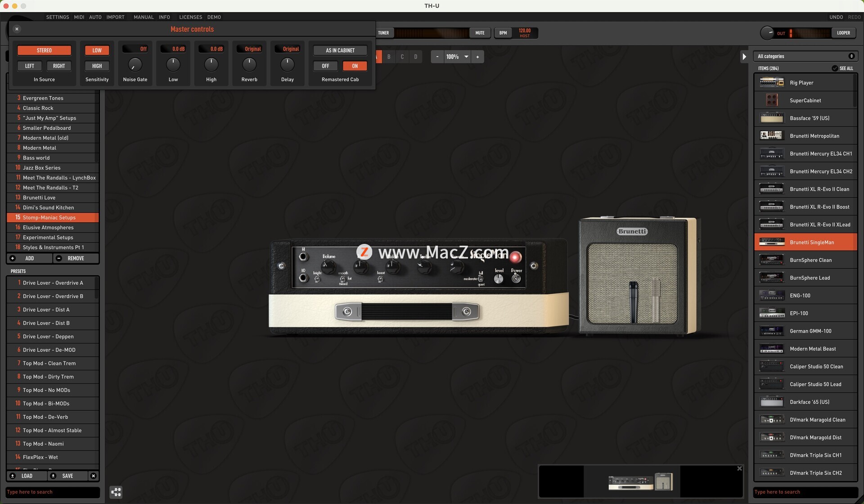Screen dimensions: 864x504
Task: Click the SuperCabinet thumbnail icon
Action: coord(772,100)
